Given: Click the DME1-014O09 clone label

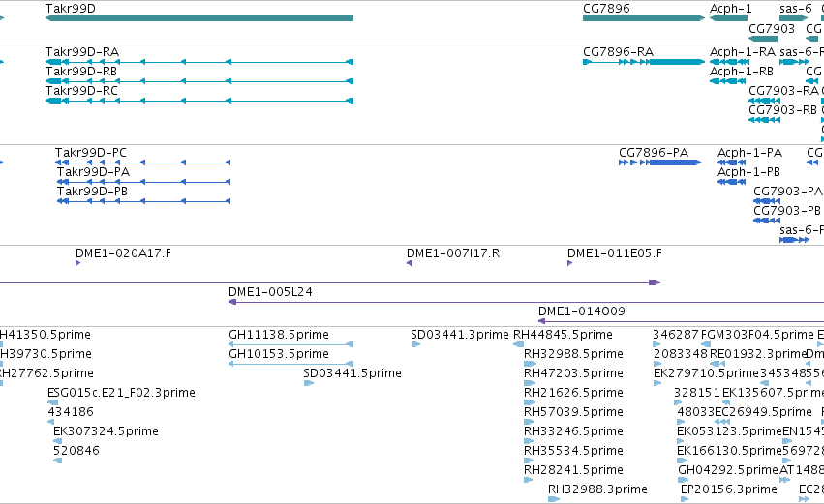Looking at the screenshot, I should pos(582,311).
